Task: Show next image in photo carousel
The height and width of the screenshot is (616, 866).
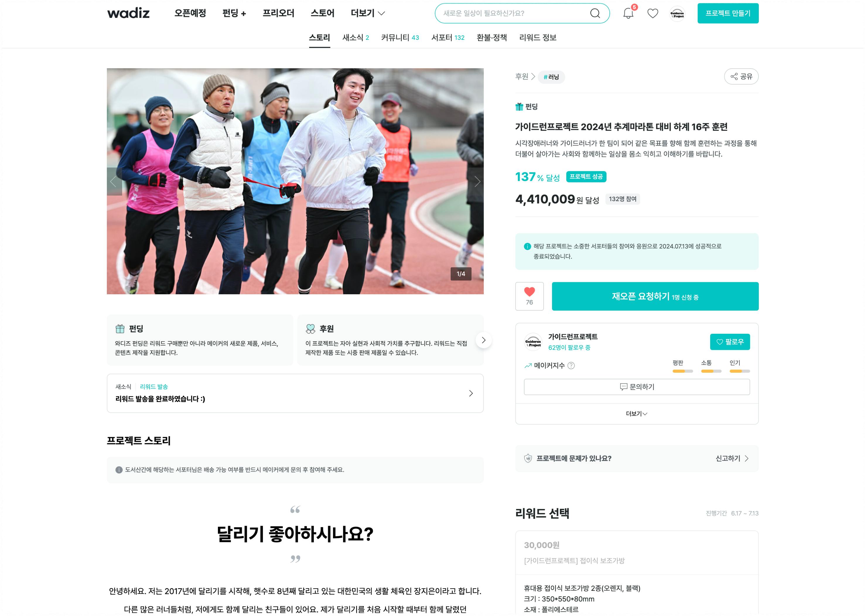Action: (x=477, y=182)
